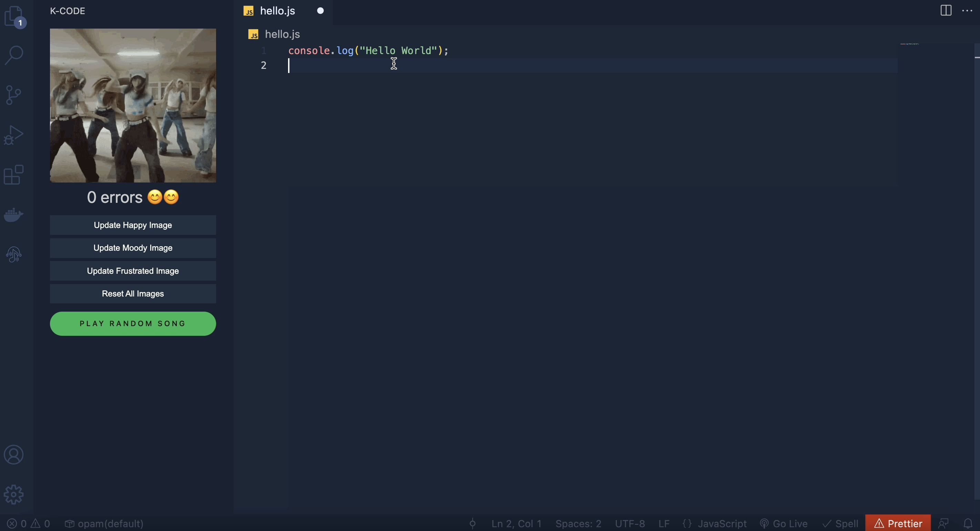This screenshot has height=531, width=980.
Task: Open the more editor actions menu
Action: tap(967, 11)
